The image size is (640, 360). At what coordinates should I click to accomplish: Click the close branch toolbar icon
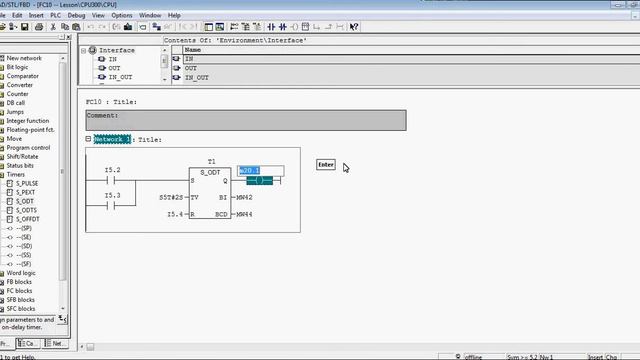(328, 27)
